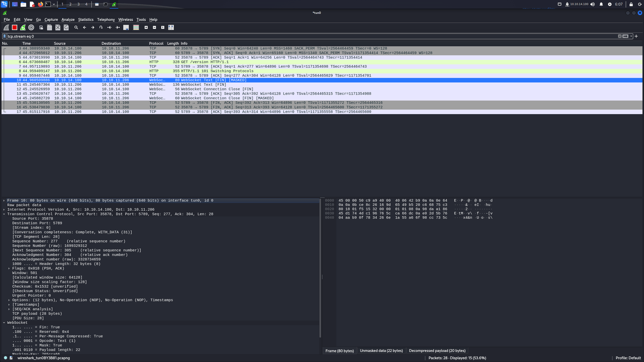Sort packets by the Time column header
The width and height of the screenshot is (644, 362).
pyautogui.click(x=37, y=43)
